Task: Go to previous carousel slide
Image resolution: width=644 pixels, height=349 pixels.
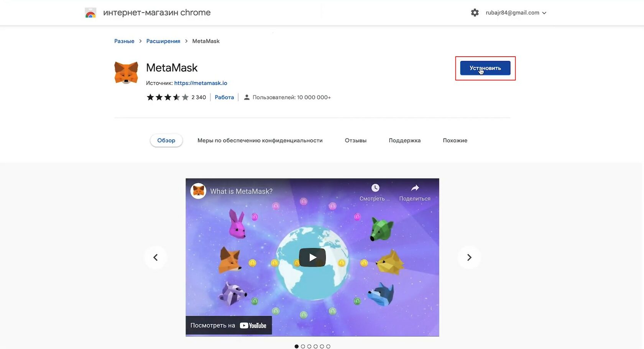Action: (156, 257)
